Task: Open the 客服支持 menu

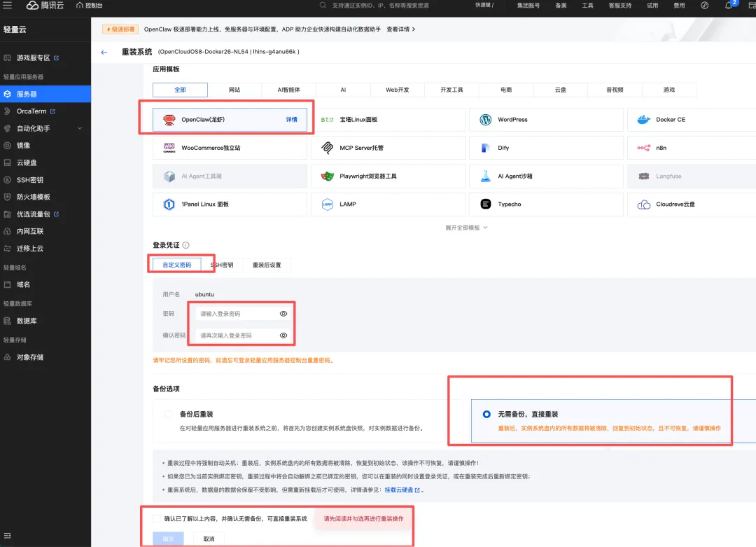Action: coord(619,6)
